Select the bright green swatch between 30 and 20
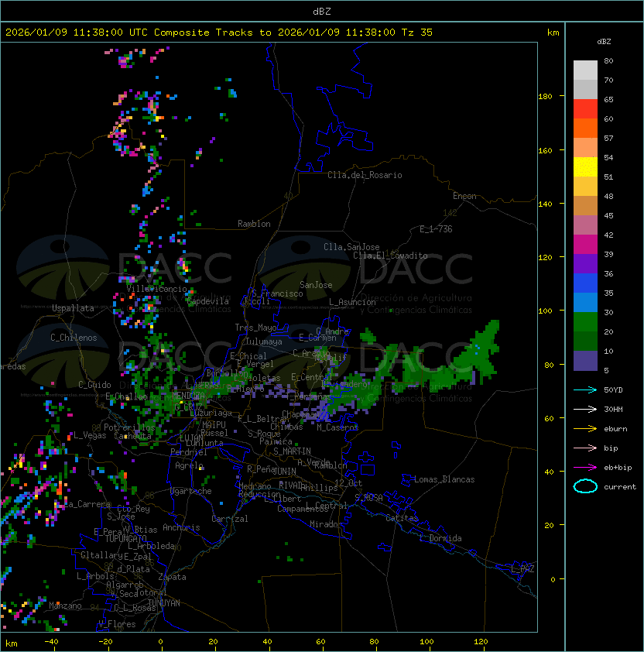 point(585,322)
